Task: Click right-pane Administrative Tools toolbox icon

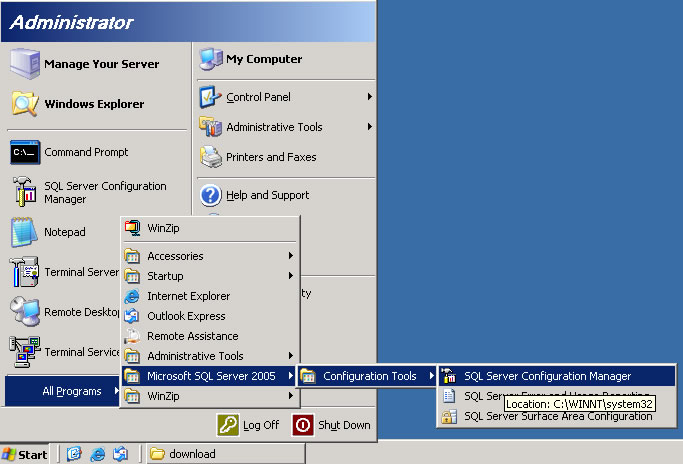Action: coord(211,127)
